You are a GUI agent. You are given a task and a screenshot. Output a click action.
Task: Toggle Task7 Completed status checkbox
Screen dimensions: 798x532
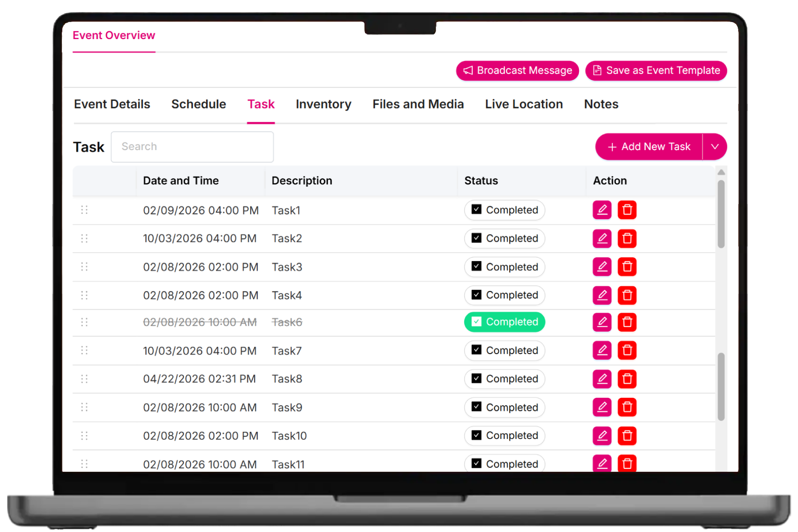coord(476,350)
